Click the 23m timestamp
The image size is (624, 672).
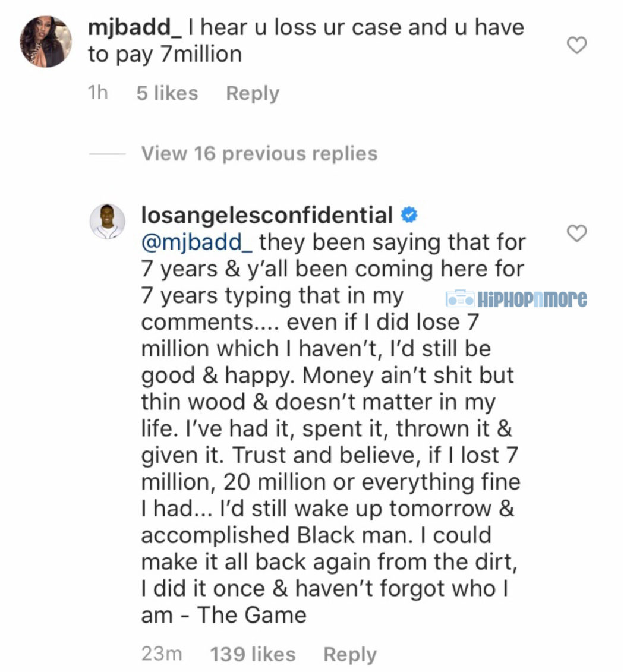coord(162,654)
